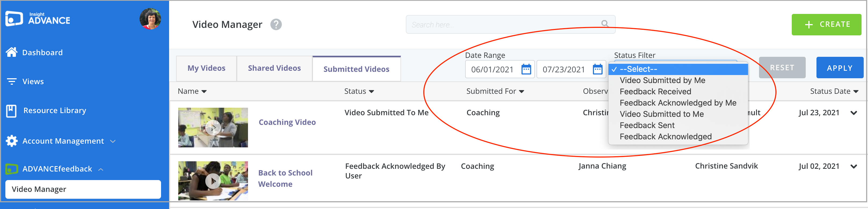Switch to the Shared Videos tab
The width and height of the screenshot is (868, 209).
(274, 68)
